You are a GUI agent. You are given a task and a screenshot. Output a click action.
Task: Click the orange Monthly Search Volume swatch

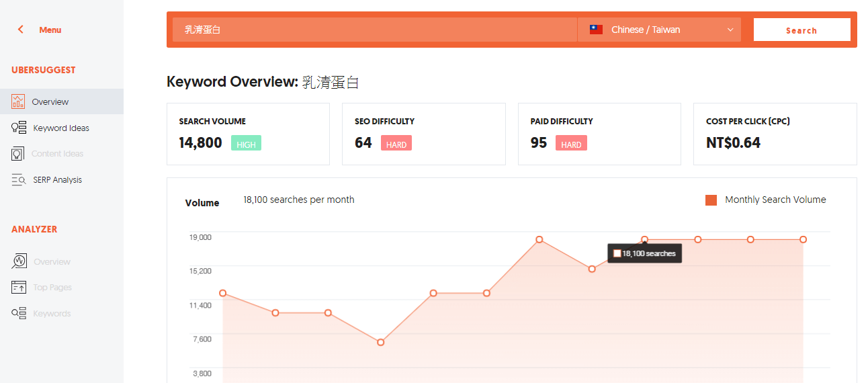pyautogui.click(x=711, y=200)
